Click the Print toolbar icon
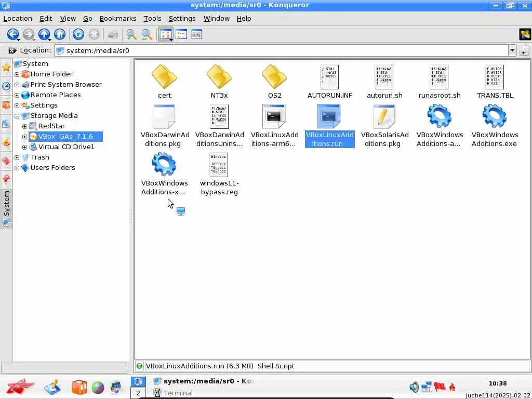 point(113,34)
